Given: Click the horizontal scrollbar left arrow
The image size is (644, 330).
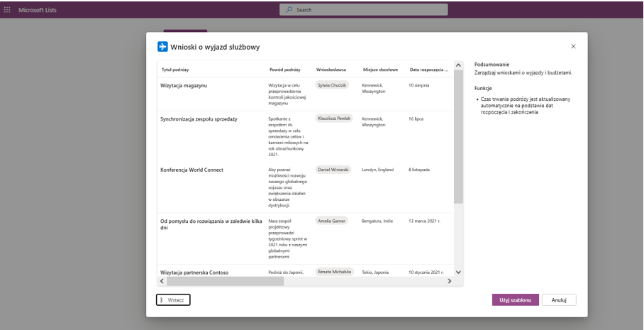Looking at the screenshot, I should (x=160, y=281).
